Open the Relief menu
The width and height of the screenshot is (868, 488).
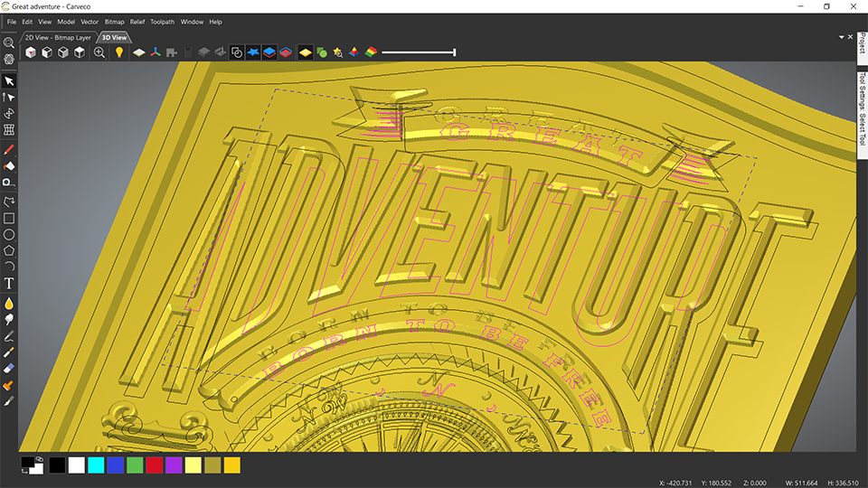pos(137,21)
